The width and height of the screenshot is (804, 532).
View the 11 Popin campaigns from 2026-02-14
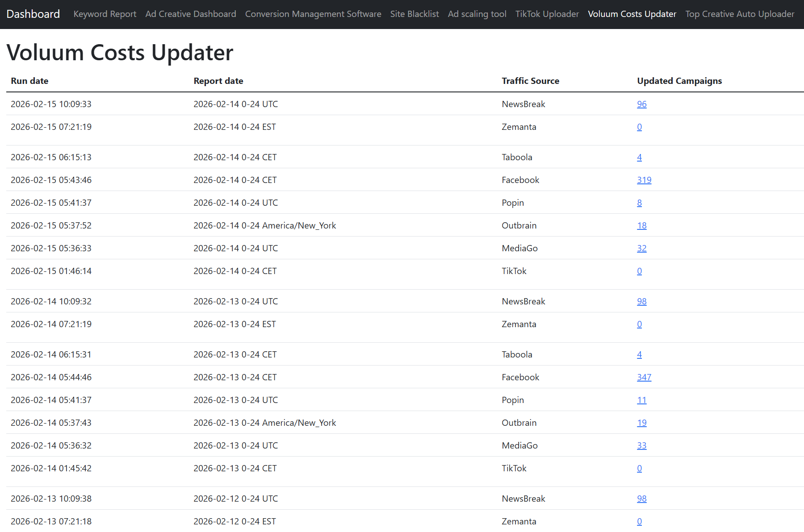[x=642, y=400]
